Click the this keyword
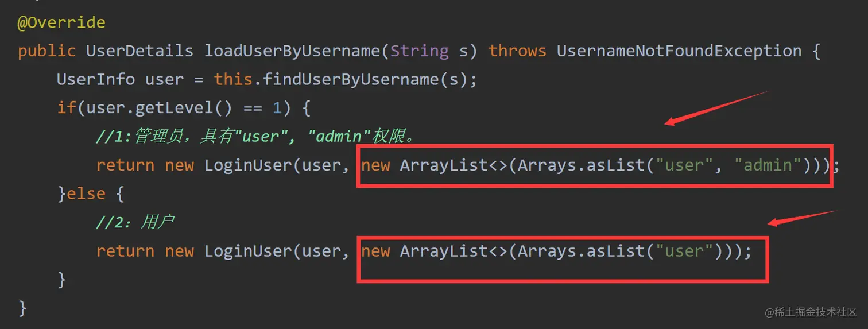The height and width of the screenshot is (329, 868). tap(233, 79)
